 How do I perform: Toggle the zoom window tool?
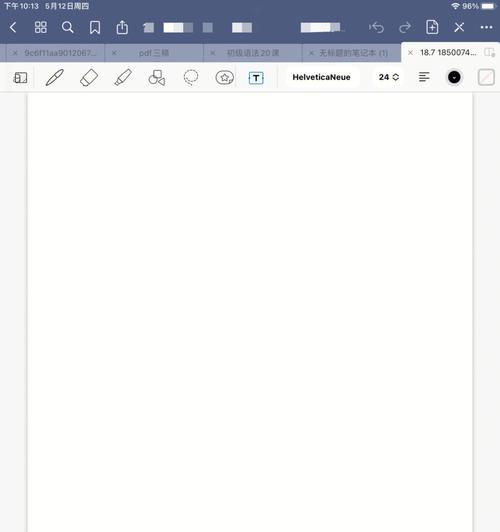point(20,78)
